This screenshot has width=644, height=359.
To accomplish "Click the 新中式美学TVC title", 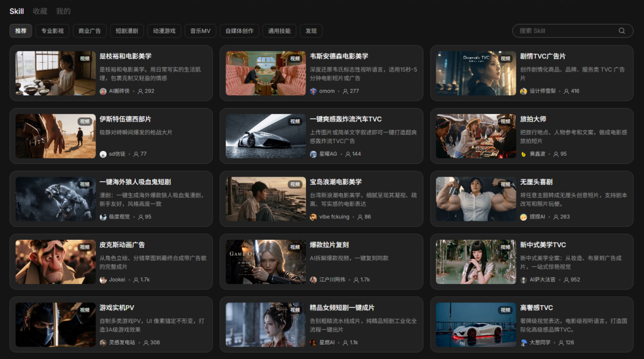I will point(543,245).
